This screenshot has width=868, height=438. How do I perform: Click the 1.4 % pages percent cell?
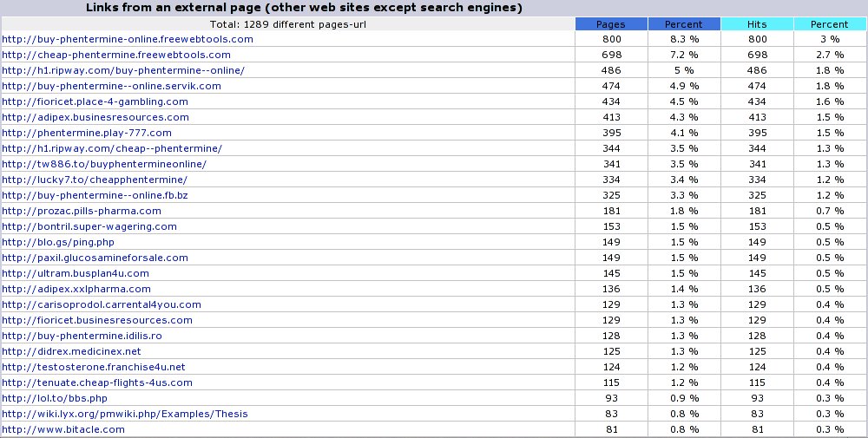pyautogui.click(x=684, y=289)
